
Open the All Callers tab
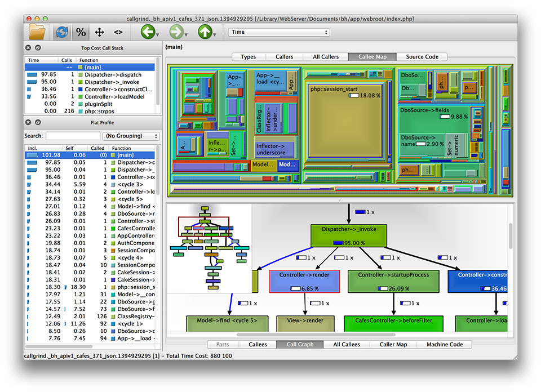point(326,57)
